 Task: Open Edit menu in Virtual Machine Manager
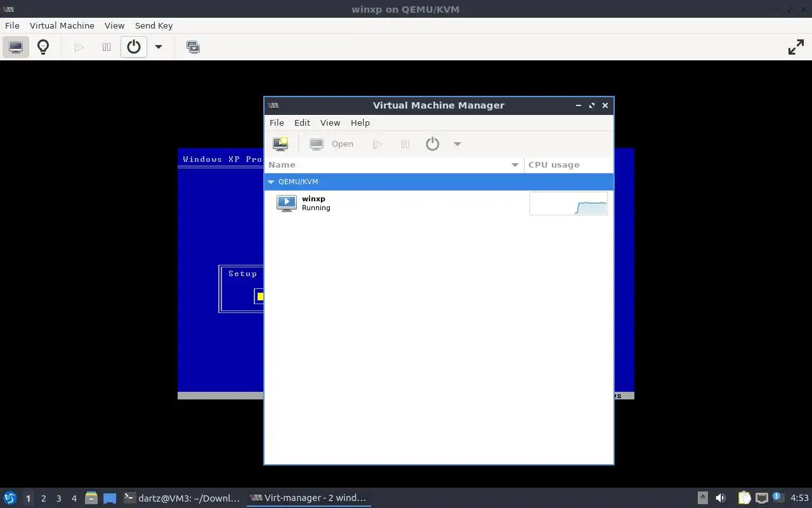tap(302, 123)
